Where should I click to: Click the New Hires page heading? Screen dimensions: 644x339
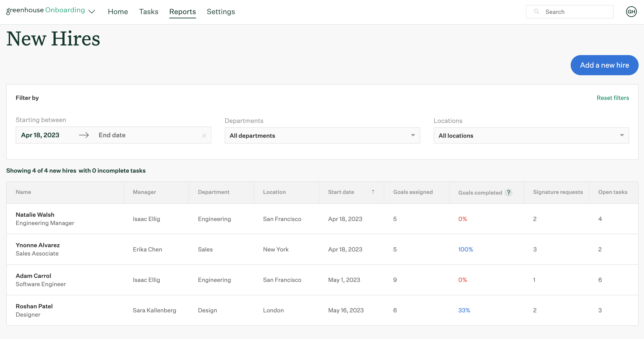point(53,39)
